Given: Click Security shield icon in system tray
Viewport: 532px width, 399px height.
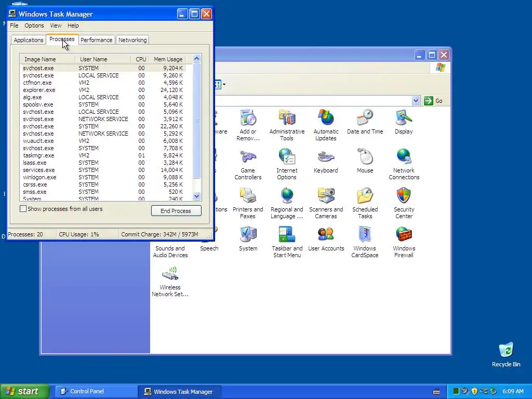Looking at the screenshot, I should pos(474,391).
